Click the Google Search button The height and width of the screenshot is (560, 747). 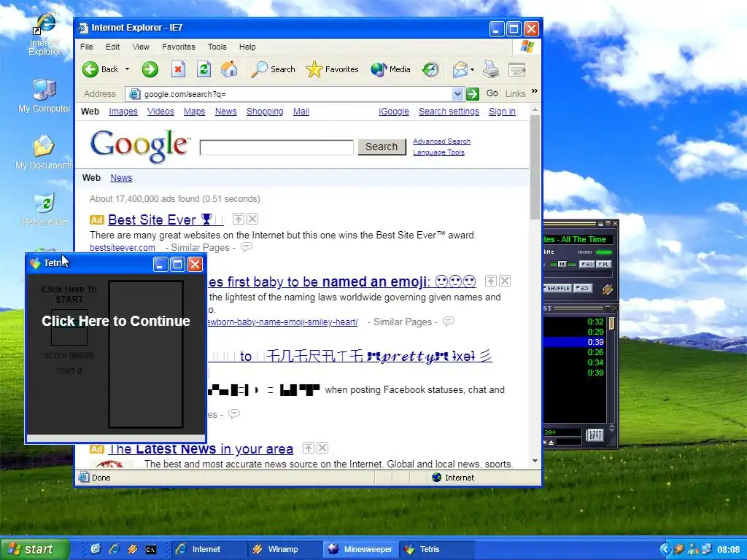point(382,147)
